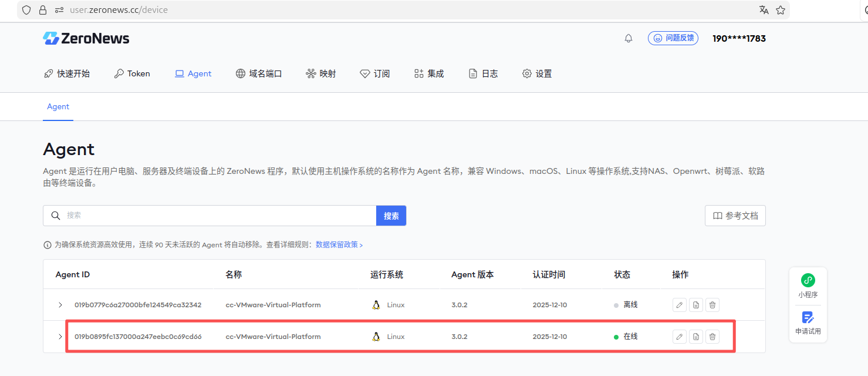This screenshot has height=376, width=868.
Task: Open account menu 190****1783
Action: pos(739,39)
